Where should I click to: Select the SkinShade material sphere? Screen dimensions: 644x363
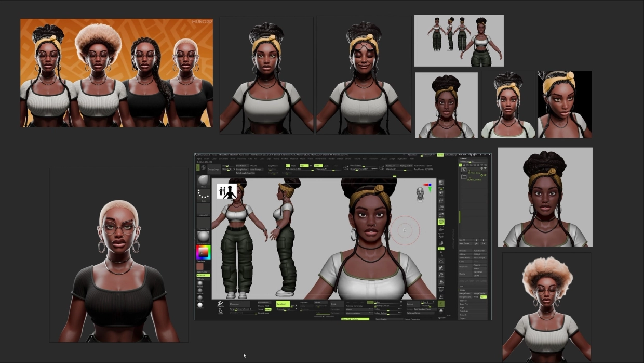(200, 305)
